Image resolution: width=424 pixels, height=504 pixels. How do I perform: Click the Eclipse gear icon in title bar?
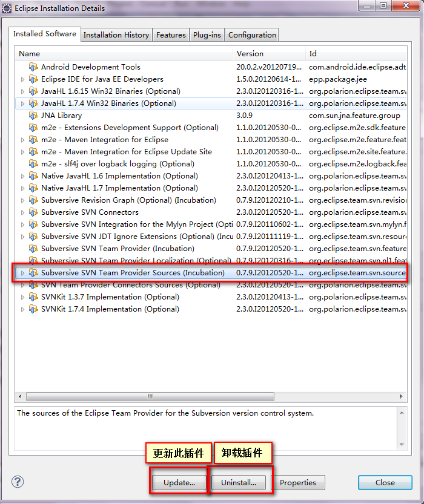pyautogui.click(x=7, y=8)
